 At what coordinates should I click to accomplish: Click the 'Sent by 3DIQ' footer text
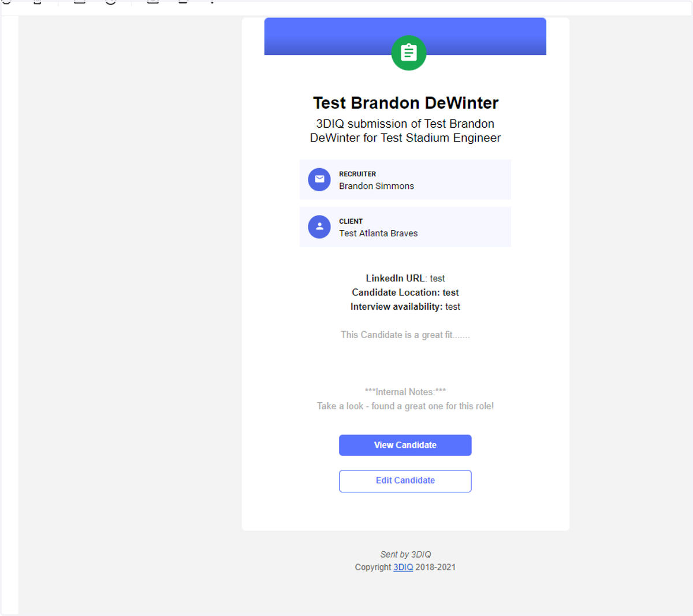[405, 554]
